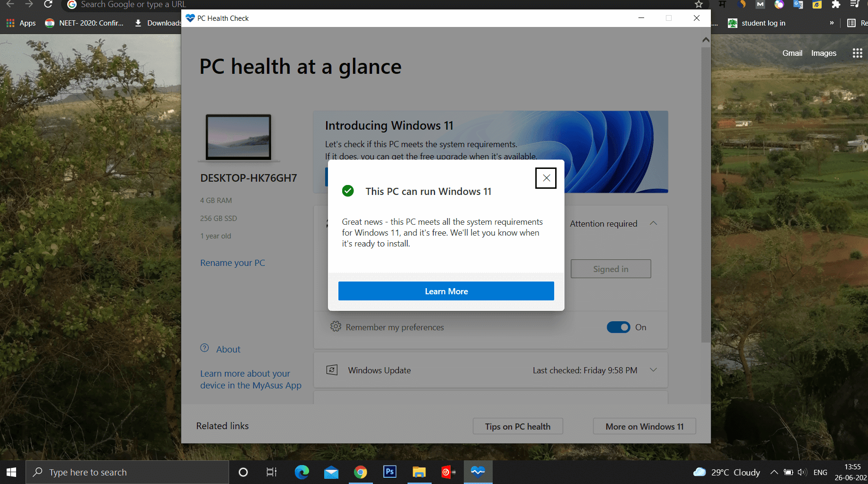Viewport: 868px width, 484px height.
Task: Click the grey M extension icon
Action: click(x=760, y=4)
